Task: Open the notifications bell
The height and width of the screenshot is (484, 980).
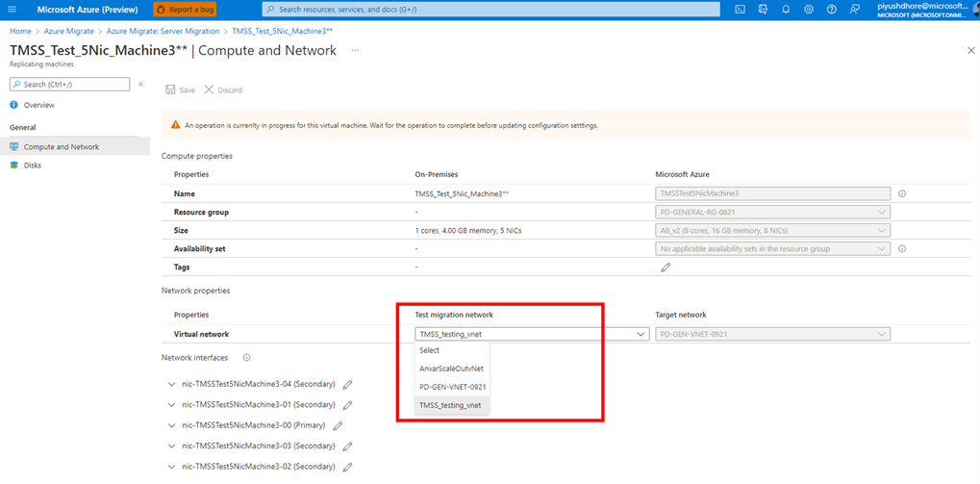Action: tap(786, 10)
